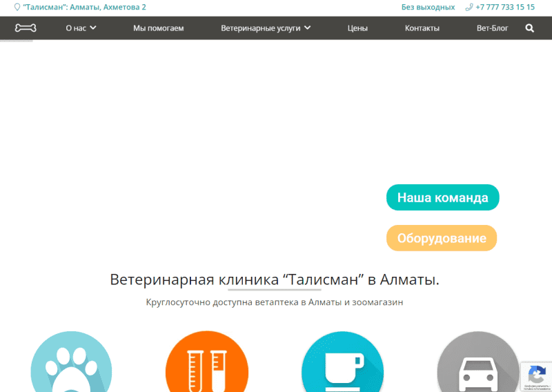Select the gray car circle icon
Screen dimensions: 552x392
pos(478,362)
